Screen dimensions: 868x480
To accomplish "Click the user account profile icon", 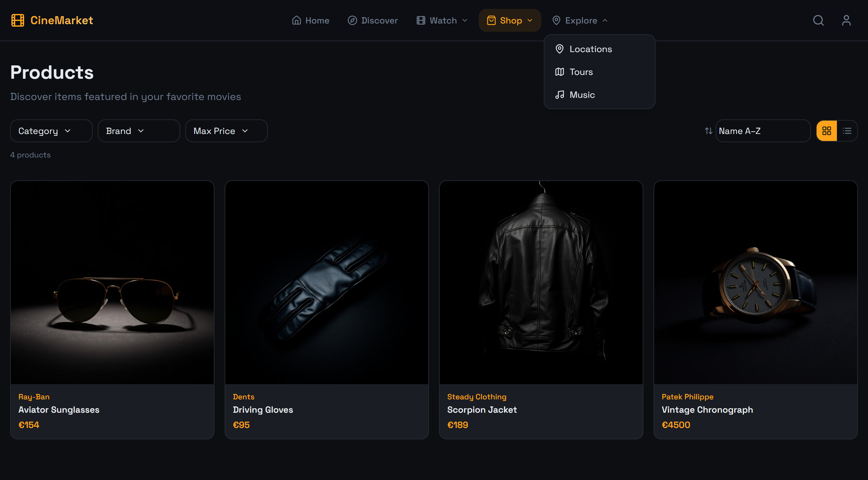I will click(x=847, y=20).
